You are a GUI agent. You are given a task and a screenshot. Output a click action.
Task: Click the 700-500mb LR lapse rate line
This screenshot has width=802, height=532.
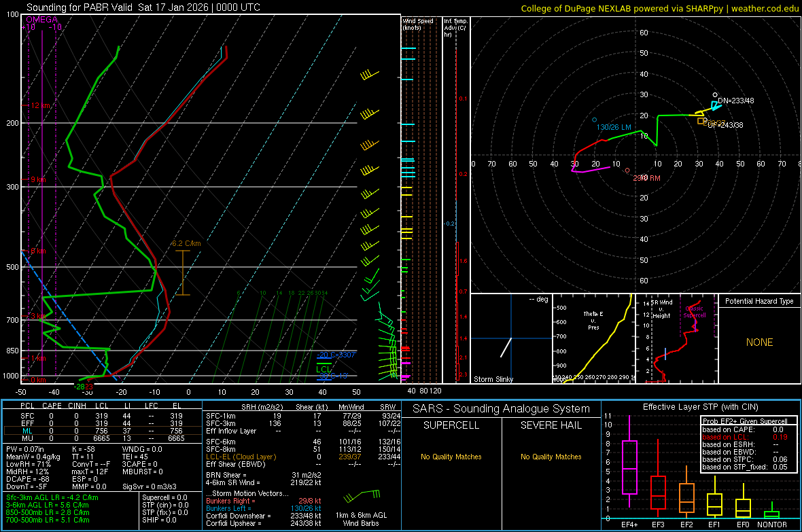pos(48,520)
